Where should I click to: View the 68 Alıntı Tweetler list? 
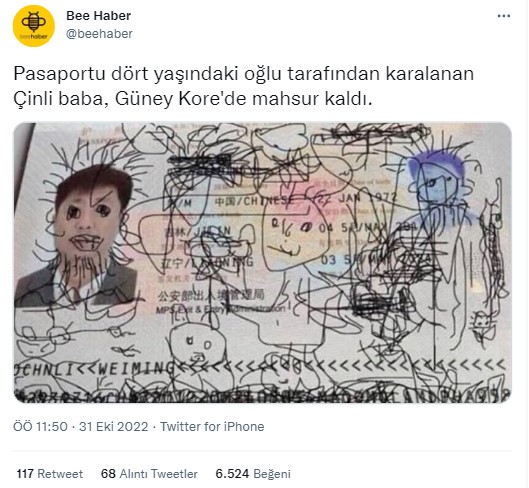coord(149,474)
